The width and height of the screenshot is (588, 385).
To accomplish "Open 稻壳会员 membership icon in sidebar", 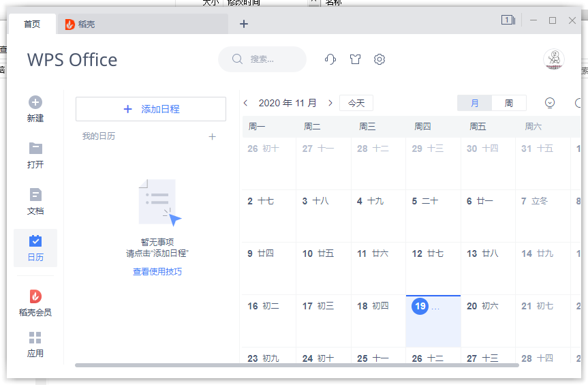I will 35,296.
